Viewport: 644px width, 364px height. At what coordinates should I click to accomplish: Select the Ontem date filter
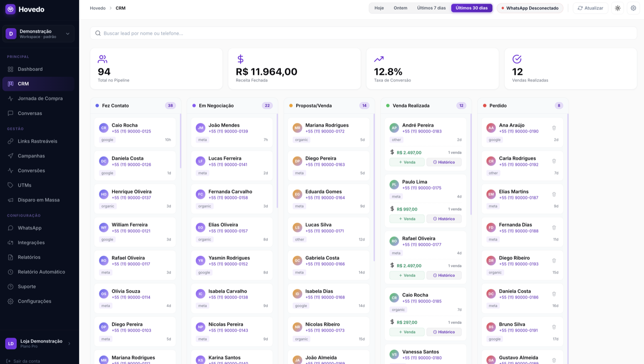coord(401,8)
